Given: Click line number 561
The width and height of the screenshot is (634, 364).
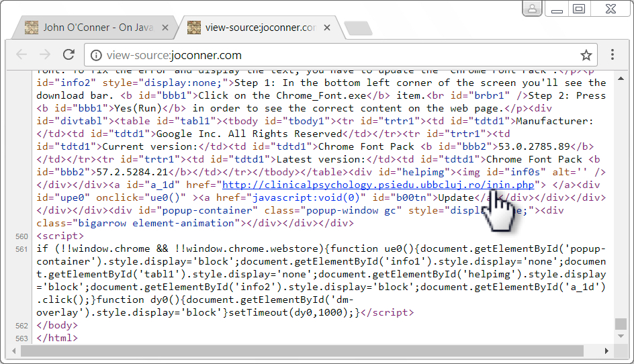Looking at the screenshot, I should [x=22, y=249].
